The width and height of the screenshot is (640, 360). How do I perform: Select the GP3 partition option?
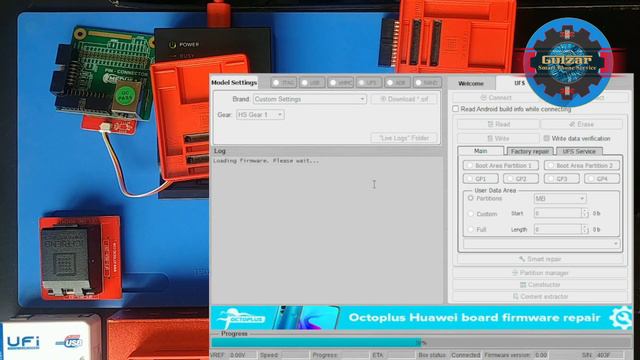[562, 179]
